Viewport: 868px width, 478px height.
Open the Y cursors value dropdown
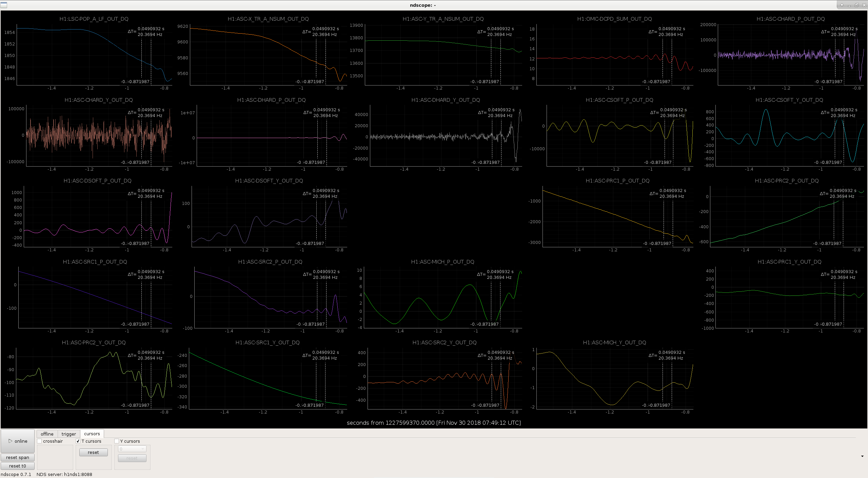click(132, 449)
